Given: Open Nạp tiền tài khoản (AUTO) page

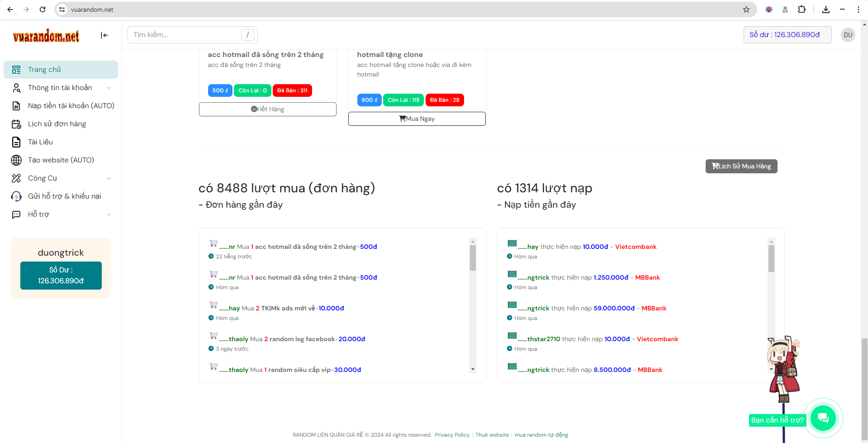Looking at the screenshot, I should tap(71, 106).
